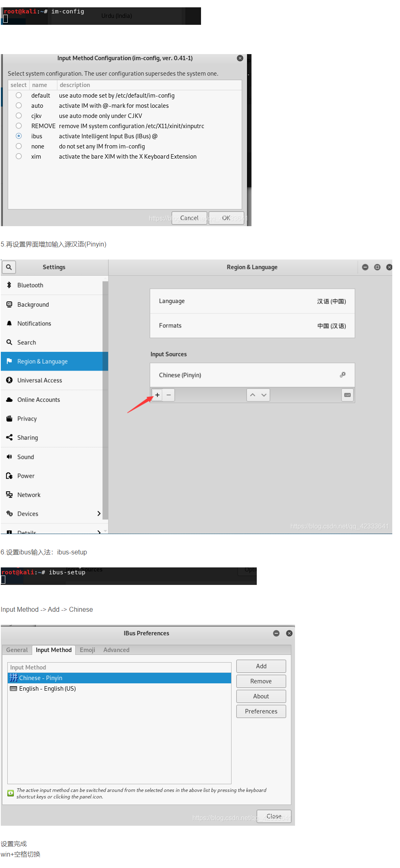Click Cancel in Input Method Configuration dialog

[189, 218]
